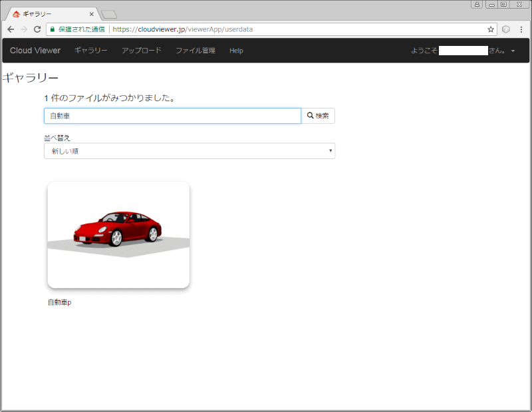Screen dimensions: 532x412
Task: Open the アップロード menu item
Action: (142, 51)
